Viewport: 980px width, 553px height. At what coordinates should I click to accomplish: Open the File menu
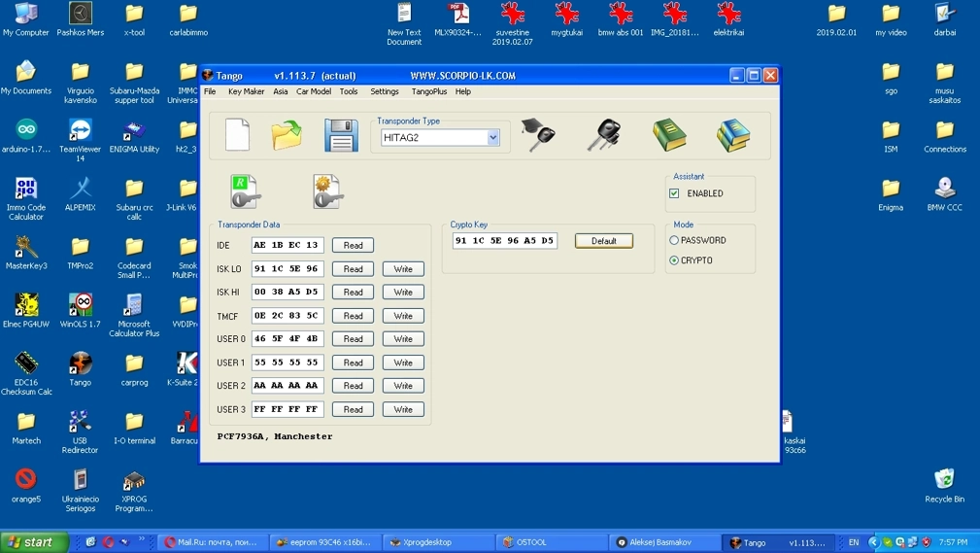[x=210, y=91]
